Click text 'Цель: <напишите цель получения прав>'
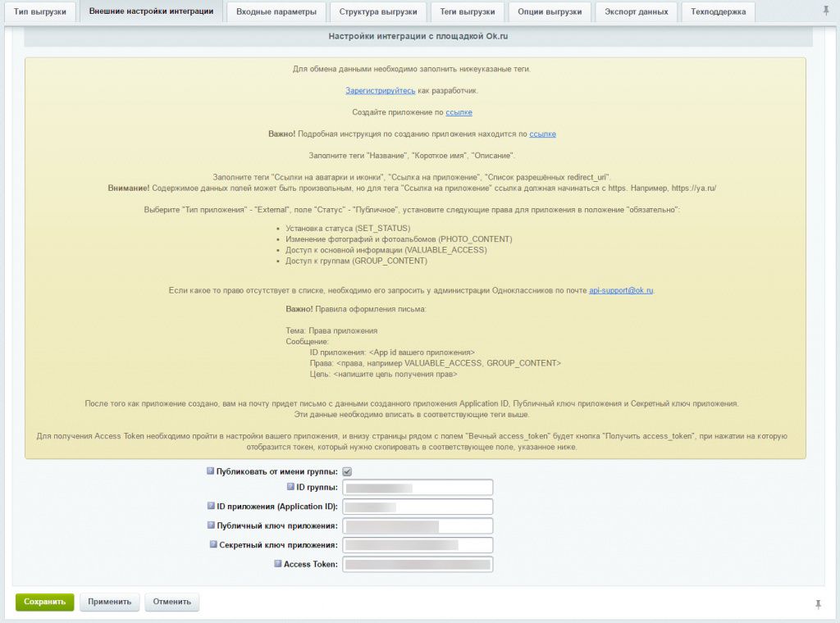This screenshot has height=623, width=840. tap(384, 374)
